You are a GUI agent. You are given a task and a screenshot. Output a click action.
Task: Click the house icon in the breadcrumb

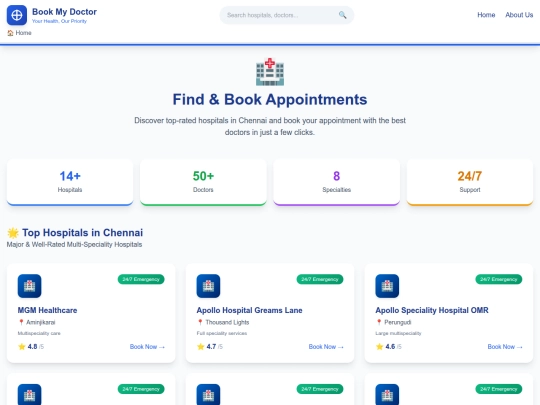10,33
